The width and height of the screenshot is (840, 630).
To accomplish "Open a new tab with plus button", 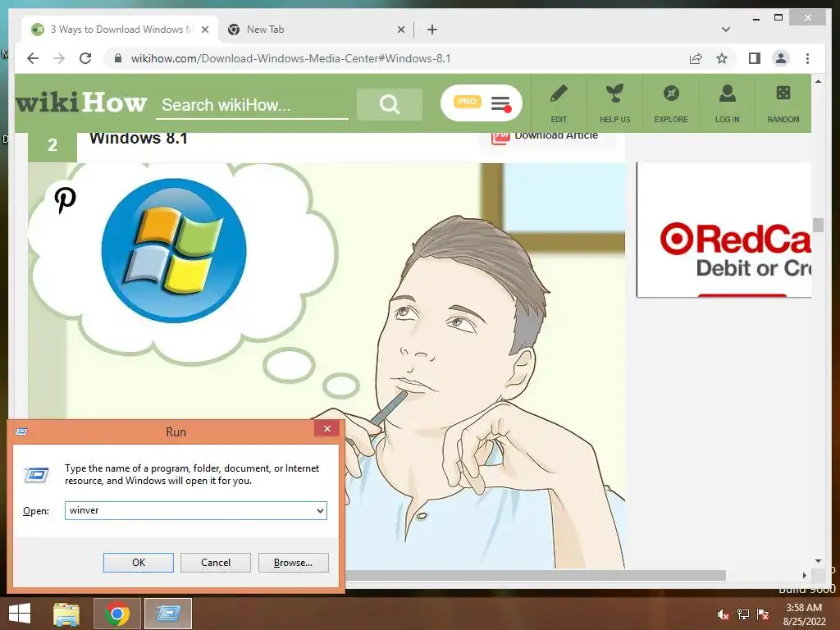I will [x=431, y=30].
